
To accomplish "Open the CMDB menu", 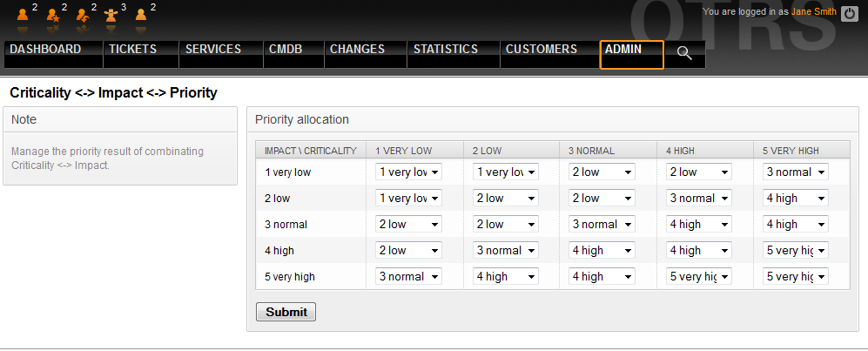I will [x=291, y=50].
